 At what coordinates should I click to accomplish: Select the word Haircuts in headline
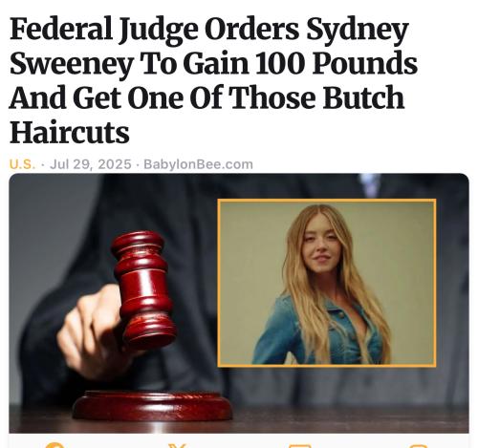pos(70,132)
